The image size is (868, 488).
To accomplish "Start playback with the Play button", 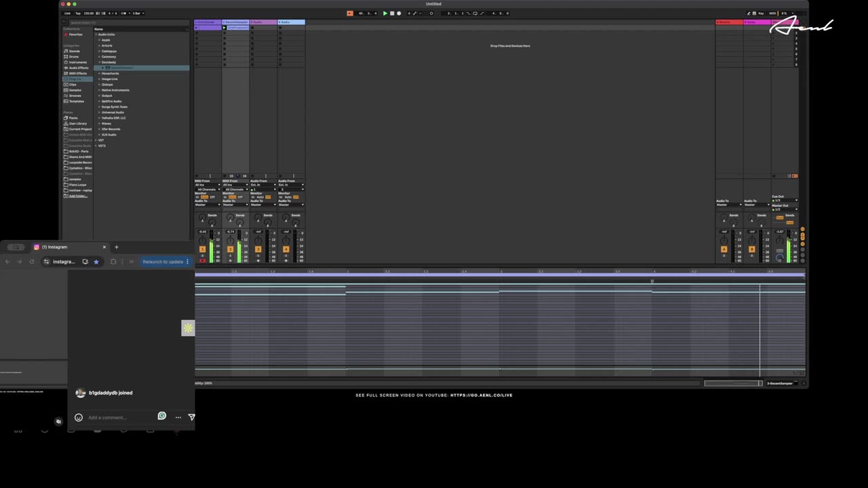I will tap(385, 13).
